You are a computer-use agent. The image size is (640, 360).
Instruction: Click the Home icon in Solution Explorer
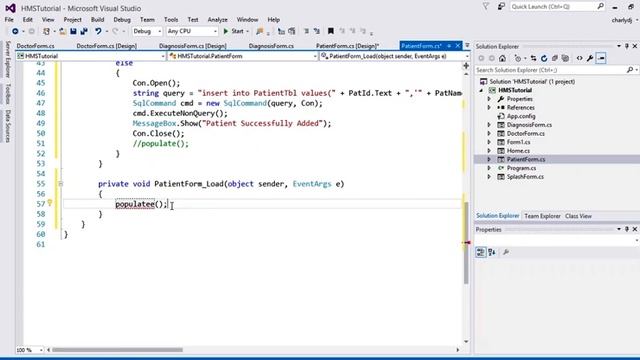(x=502, y=58)
